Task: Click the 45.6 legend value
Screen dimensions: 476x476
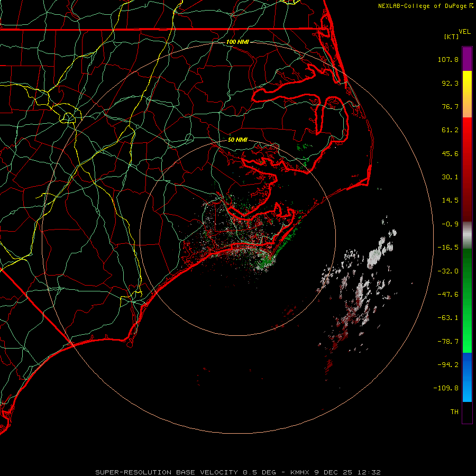Action: [450, 153]
